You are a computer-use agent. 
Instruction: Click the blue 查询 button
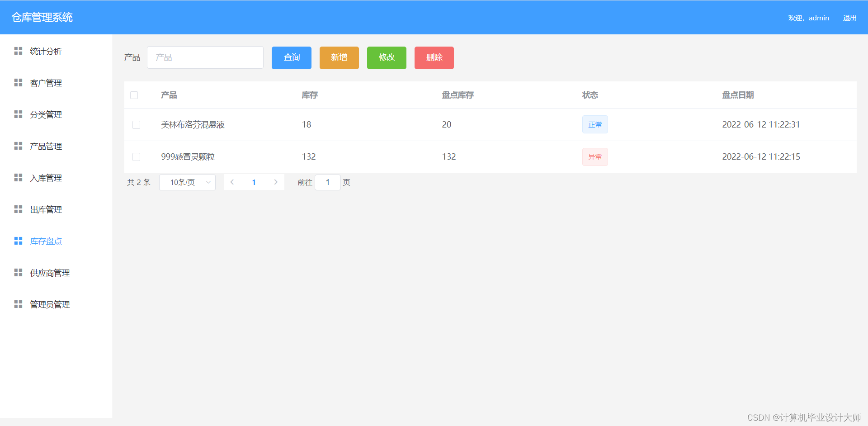tap(292, 58)
